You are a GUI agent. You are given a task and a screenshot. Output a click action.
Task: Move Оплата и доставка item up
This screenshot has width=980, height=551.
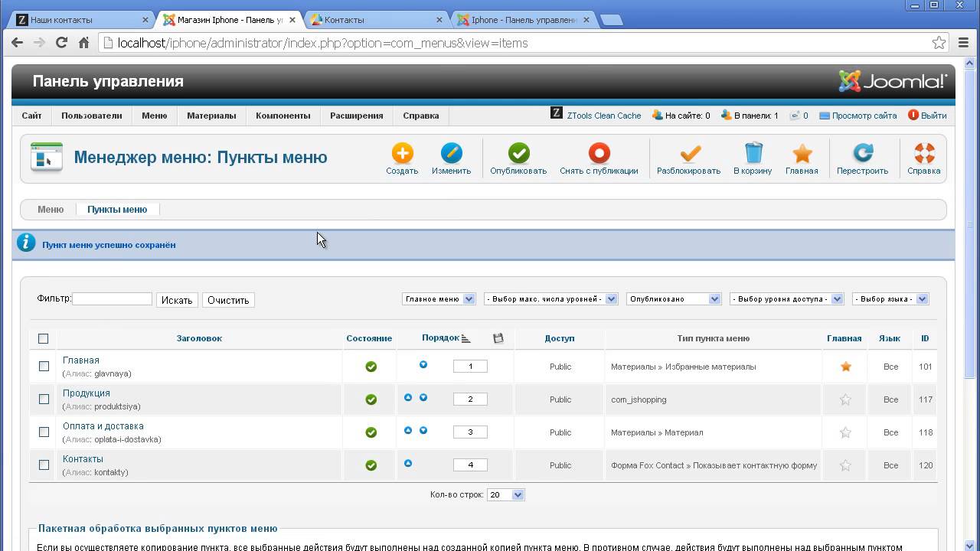click(x=408, y=431)
